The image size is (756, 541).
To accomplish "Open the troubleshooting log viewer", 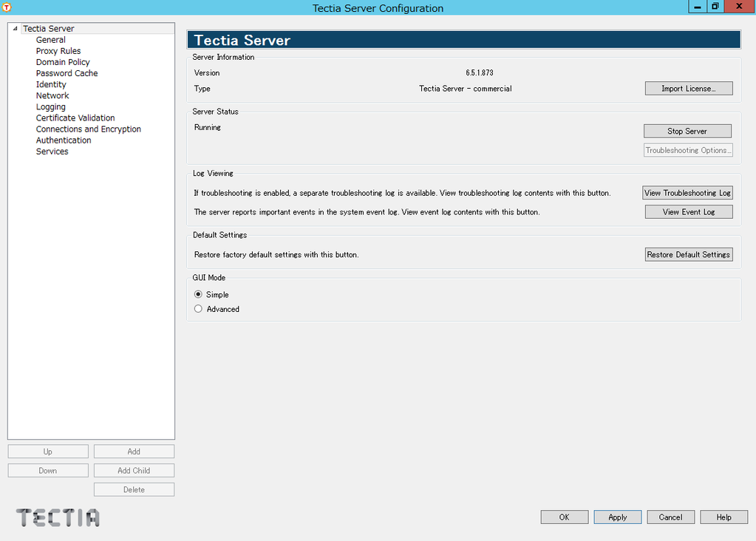I will pyautogui.click(x=687, y=192).
